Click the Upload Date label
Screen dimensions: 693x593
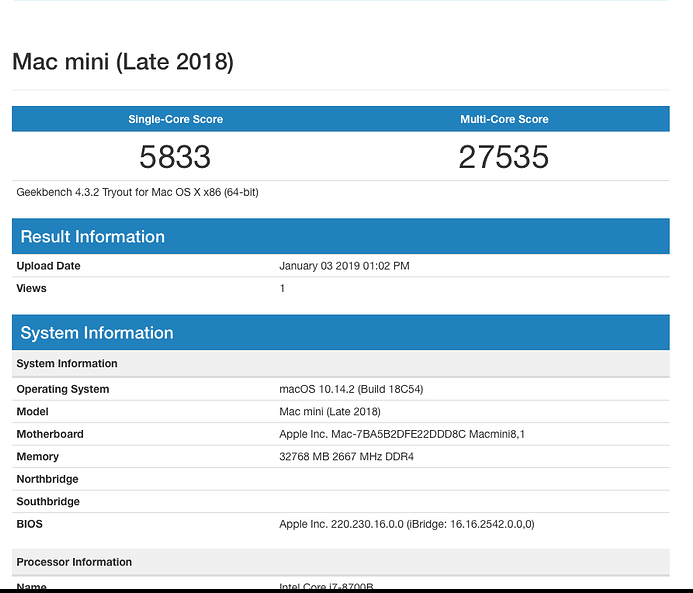49,266
